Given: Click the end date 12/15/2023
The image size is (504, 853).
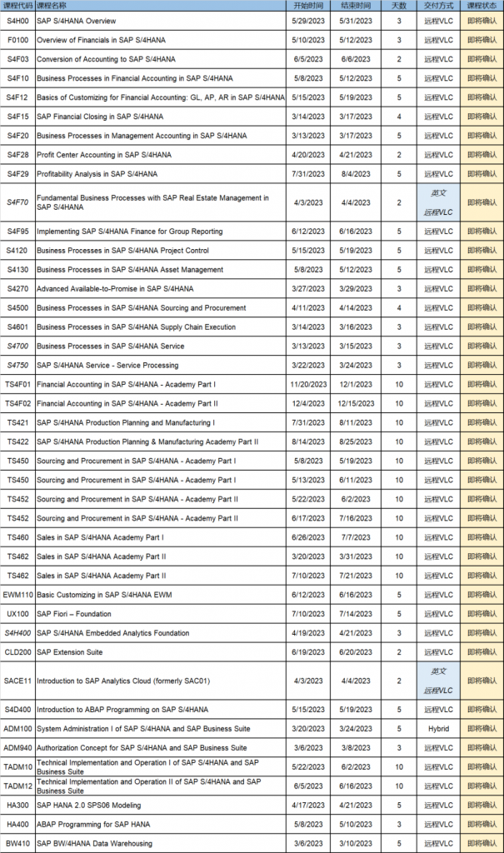Looking at the screenshot, I should pos(355,403).
